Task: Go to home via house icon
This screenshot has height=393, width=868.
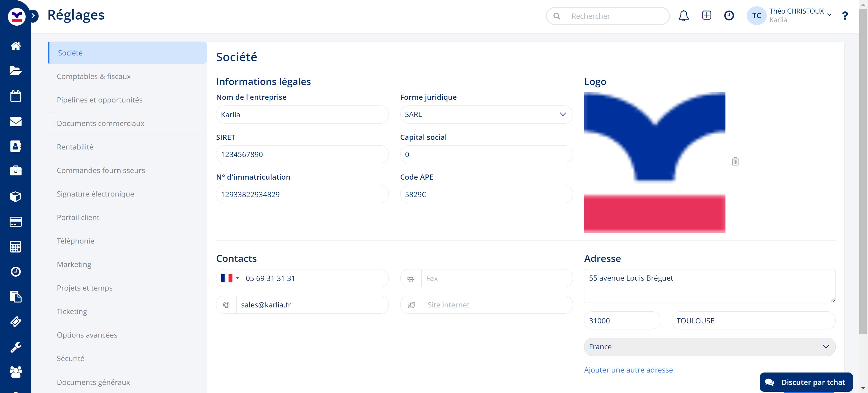Action: pyautogui.click(x=15, y=46)
